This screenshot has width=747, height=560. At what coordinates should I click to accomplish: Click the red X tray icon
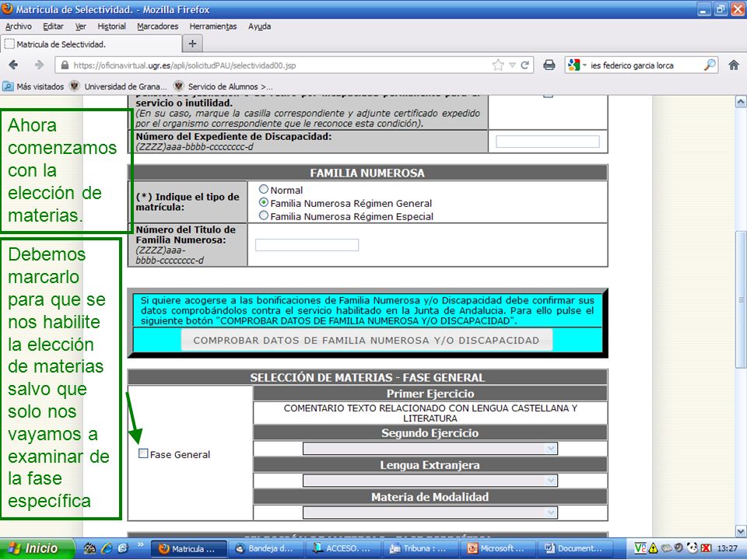coord(706,548)
